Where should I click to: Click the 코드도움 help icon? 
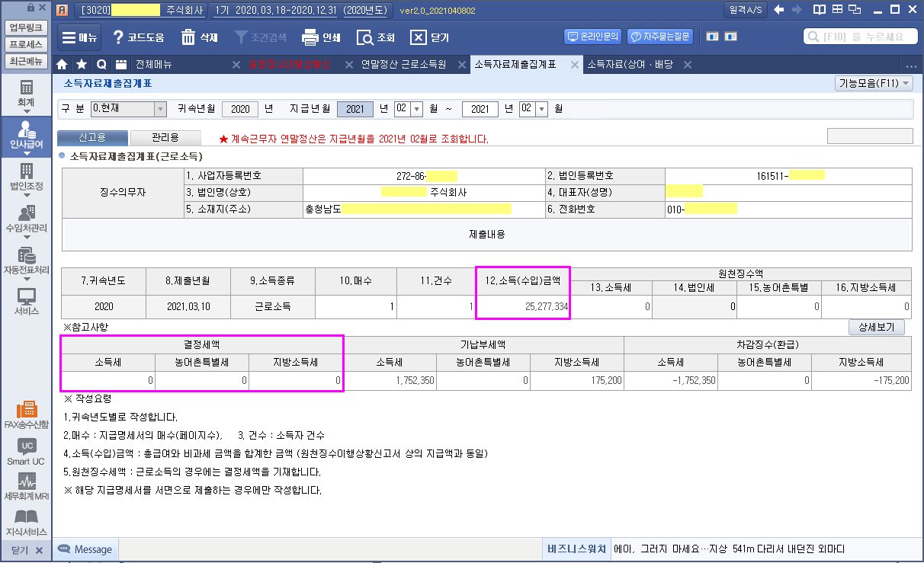[118, 37]
